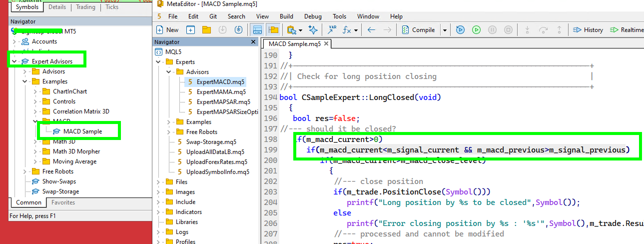Close the MACD Sample.mq5 tab
The height and width of the screenshot is (244, 644).
pyautogui.click(x=326, y=44)
